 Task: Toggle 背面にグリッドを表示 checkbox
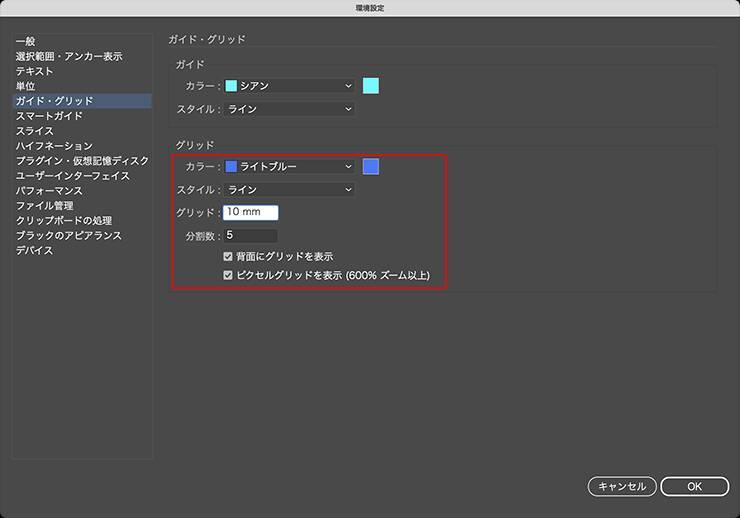pos(229,257)
